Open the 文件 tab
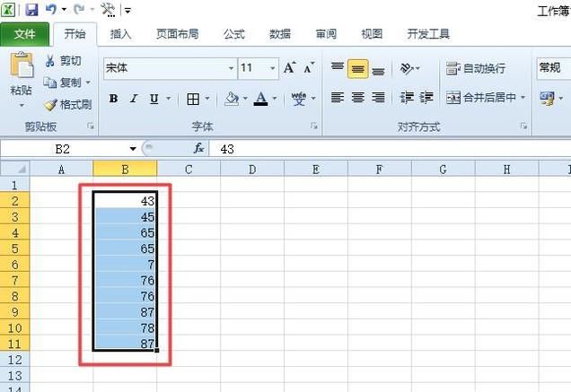Image resolution: width=571 pixels, height=392 pixels. pyautogui.click(x=24, y=34)
